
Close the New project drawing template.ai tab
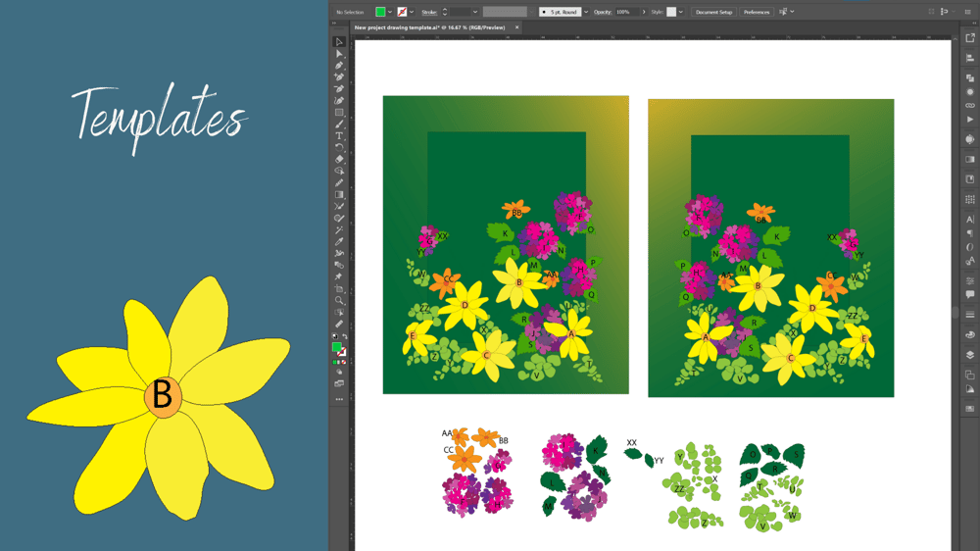(x=516, y=27)
